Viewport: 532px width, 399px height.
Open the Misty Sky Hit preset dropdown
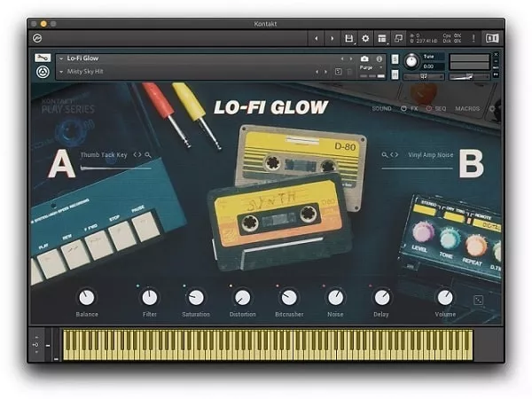(x=61, y=71)
